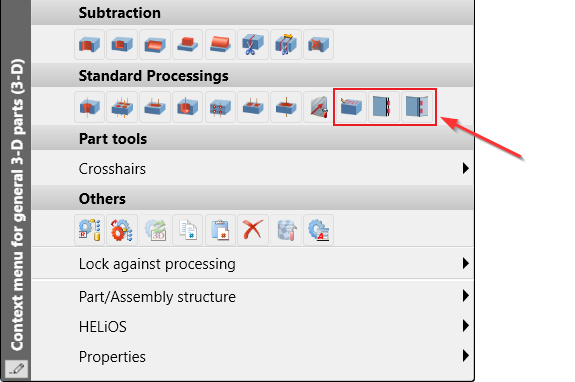Expand the Part/Assembly structure submenu arrow
Screen dimensions: 575x382
(x=465, y=296)
